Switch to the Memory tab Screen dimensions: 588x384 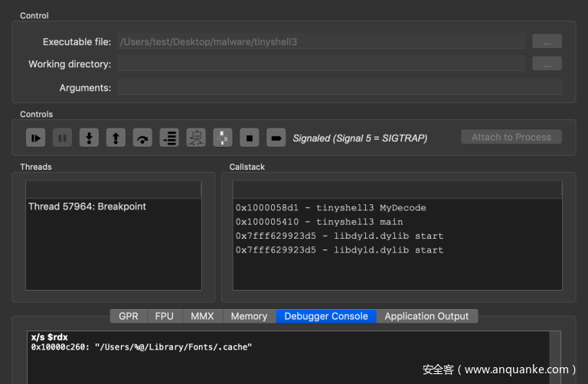pos(249,316)
